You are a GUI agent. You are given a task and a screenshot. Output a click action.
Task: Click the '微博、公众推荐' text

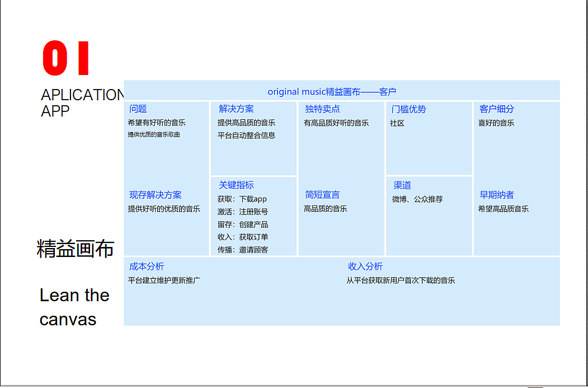pyautogui.click(x=417, y=199)
